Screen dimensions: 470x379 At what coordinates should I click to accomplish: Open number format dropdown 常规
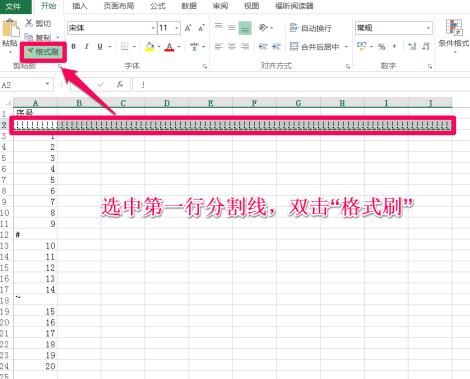428,28
